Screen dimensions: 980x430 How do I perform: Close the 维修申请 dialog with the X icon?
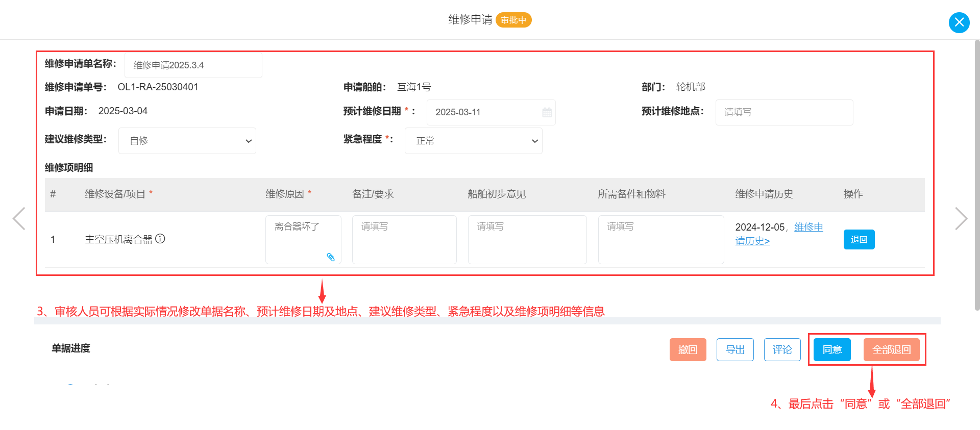pyautogui.click(x=959, y=22)
